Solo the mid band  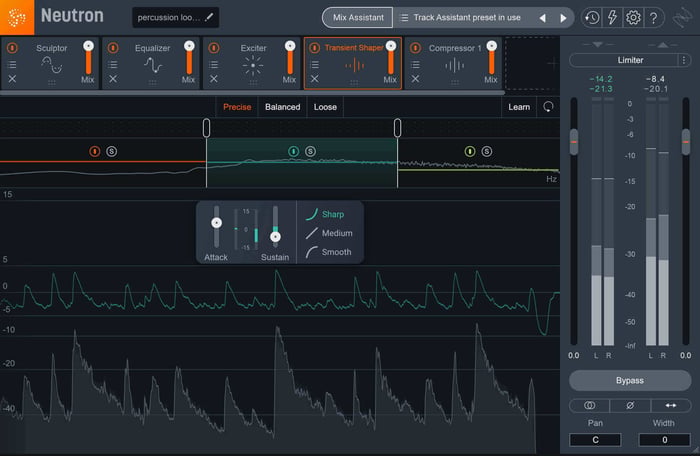(310, 151)
